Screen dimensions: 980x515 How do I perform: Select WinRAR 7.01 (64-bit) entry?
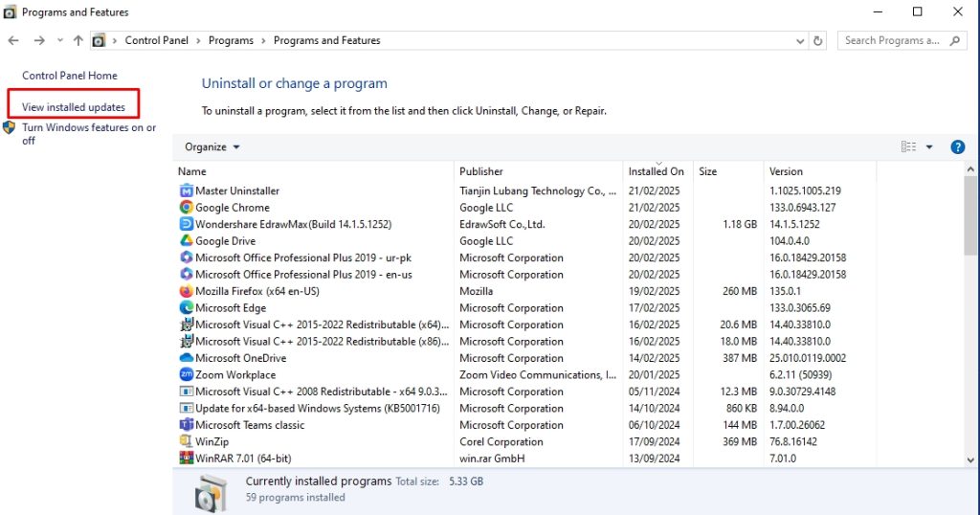point(243,459)
